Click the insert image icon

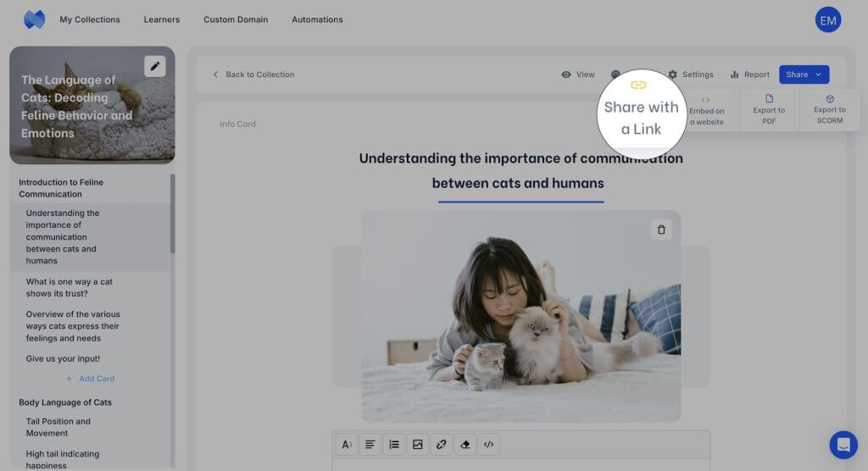click(417, 444)
